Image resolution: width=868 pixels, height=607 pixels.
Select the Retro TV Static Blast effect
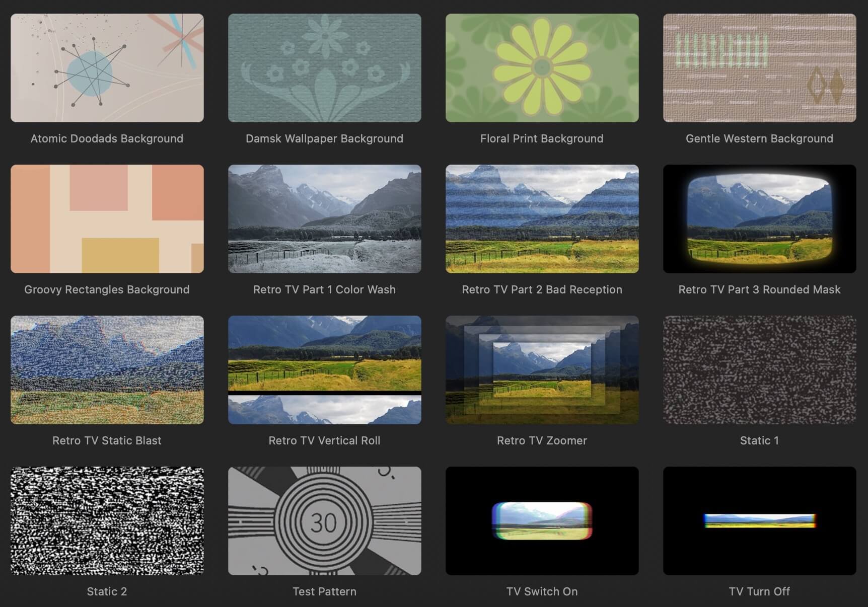point(107,370)
